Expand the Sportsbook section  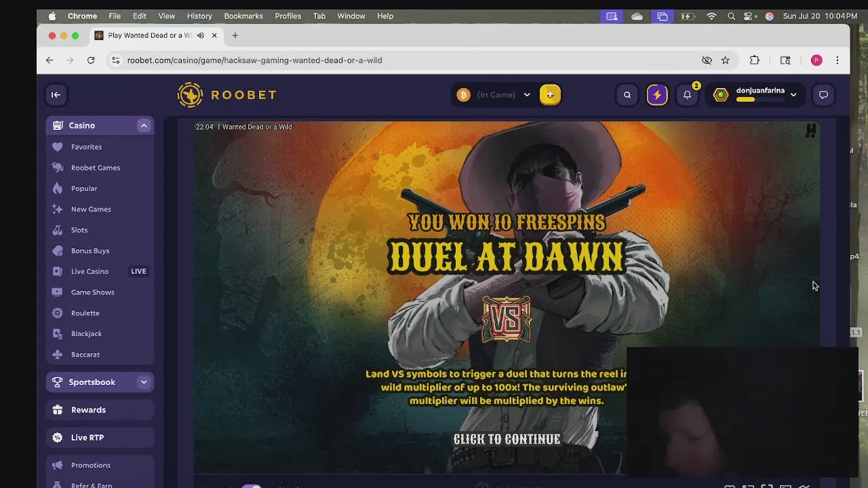pyautogui.click(x=144, y=382)
